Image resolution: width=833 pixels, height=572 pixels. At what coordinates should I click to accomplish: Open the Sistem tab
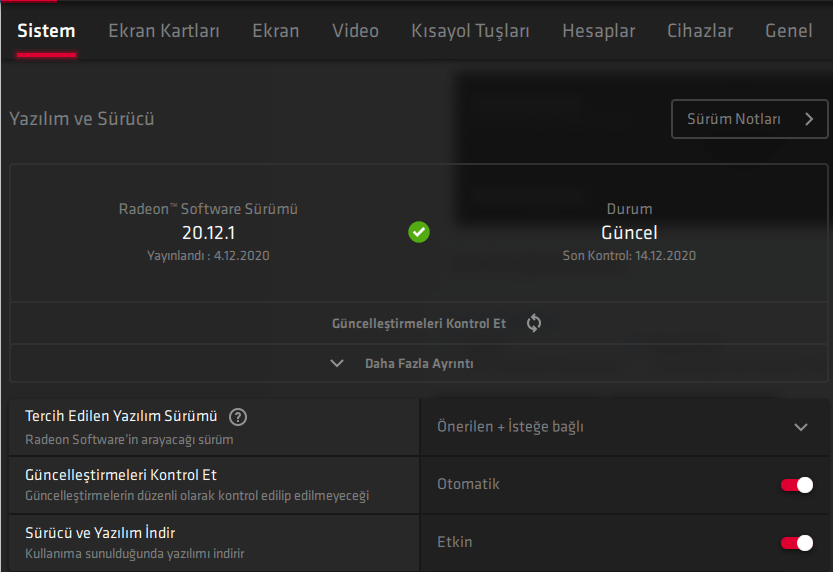tap(46, 31)
